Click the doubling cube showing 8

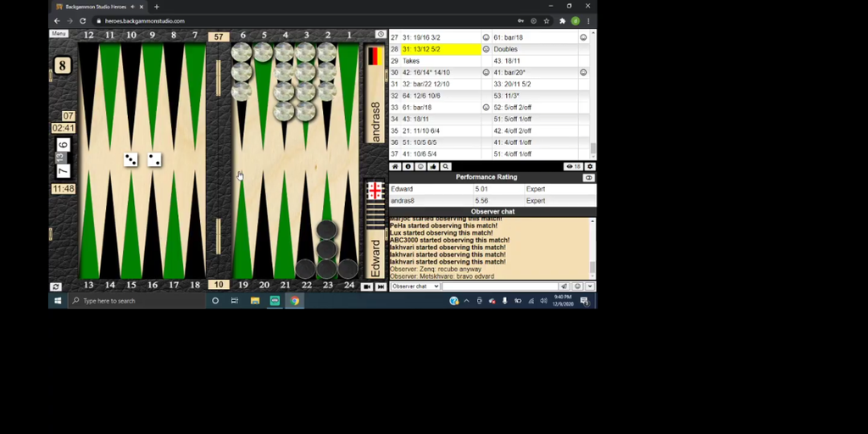click(63, 65)
